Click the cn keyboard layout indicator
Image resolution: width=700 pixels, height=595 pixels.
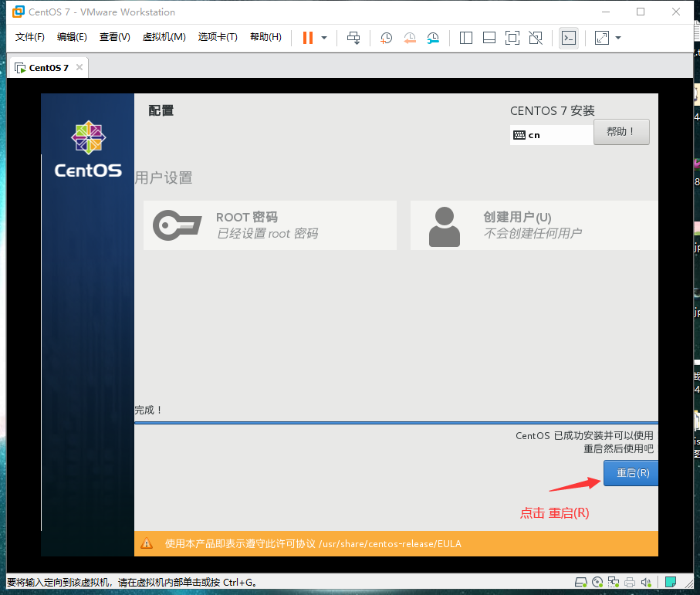tap(551, 135)
